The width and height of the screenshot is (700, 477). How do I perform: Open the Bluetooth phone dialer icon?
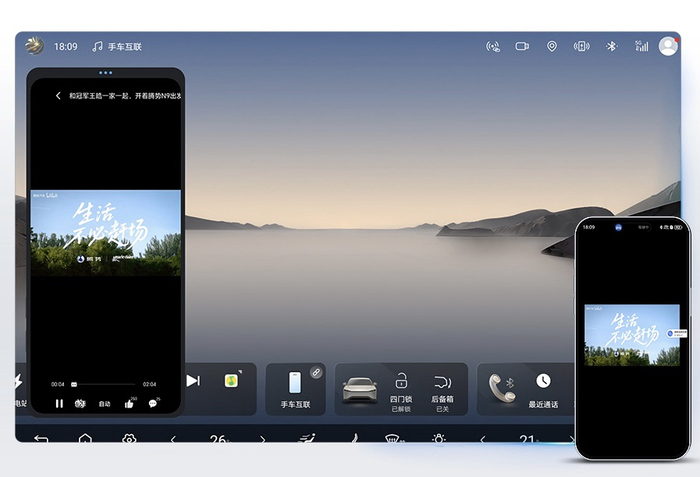point(502,389)
